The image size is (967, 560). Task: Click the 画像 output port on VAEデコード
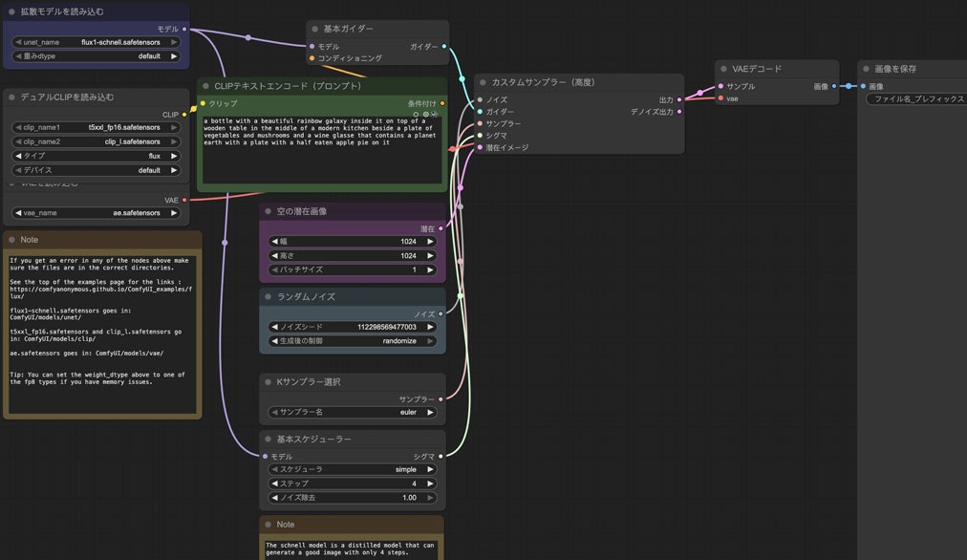coord(834,86)
